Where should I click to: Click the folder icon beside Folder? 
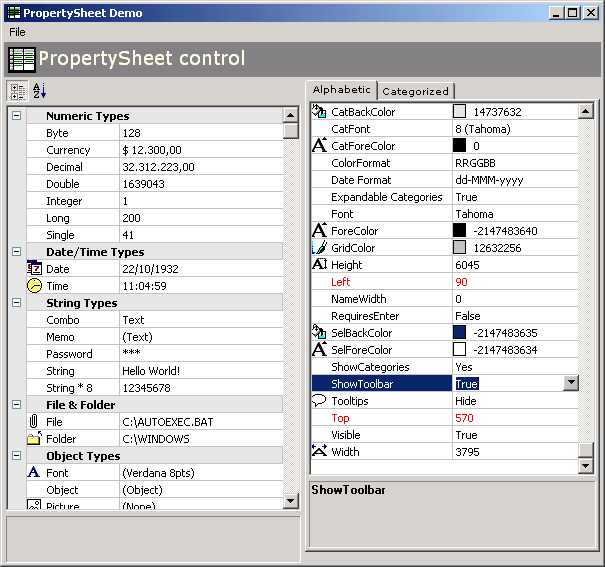pos(34,439)
